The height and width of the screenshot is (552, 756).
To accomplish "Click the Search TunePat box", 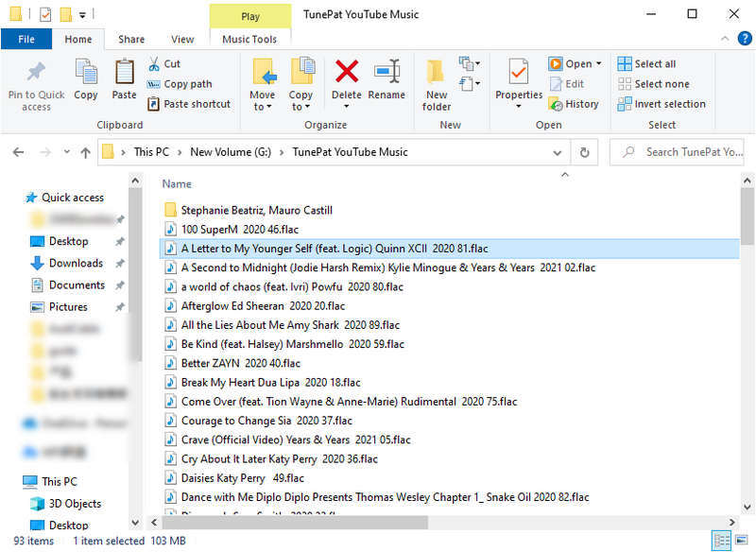I will pyautogui.click(x=677, y=152).
